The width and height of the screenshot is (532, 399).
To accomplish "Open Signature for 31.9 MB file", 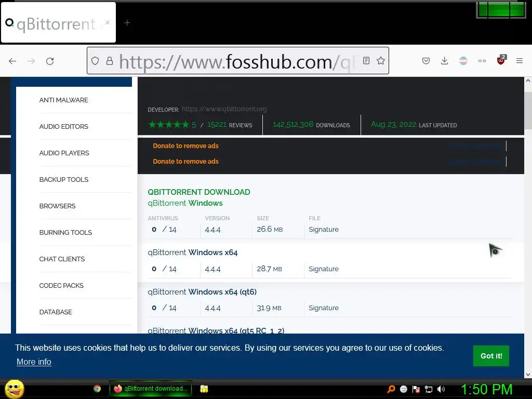I will coord(324,308).
